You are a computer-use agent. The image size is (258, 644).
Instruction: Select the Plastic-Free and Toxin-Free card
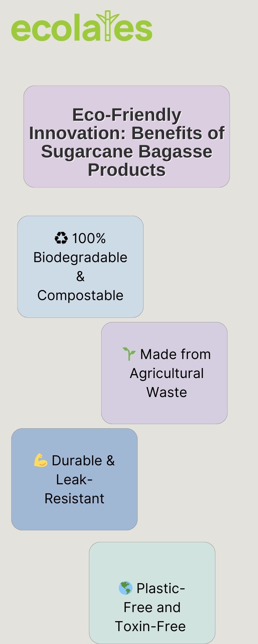click(152, 593)
